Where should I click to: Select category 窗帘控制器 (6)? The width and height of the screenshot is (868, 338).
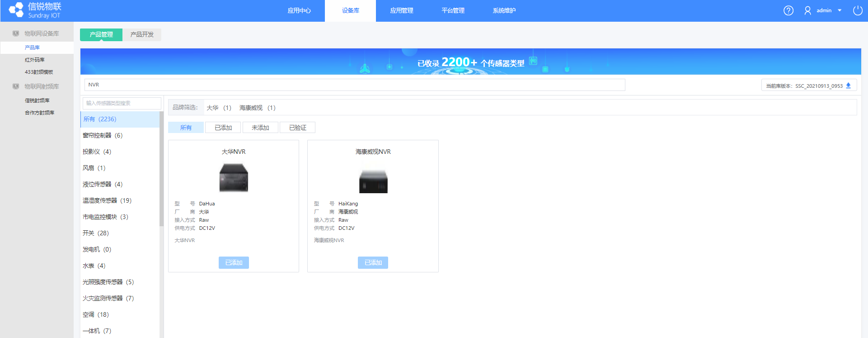(x=120, y=135)
